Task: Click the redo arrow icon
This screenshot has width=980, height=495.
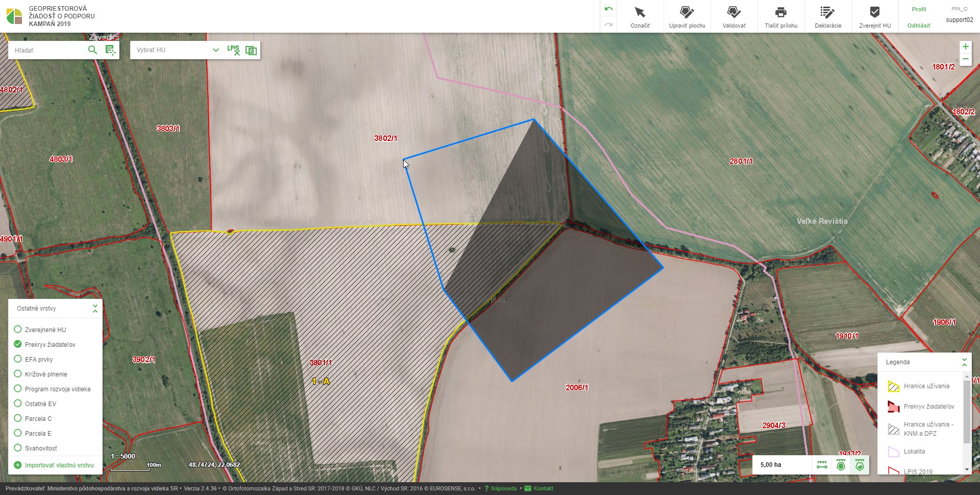Action: [608, 25]
